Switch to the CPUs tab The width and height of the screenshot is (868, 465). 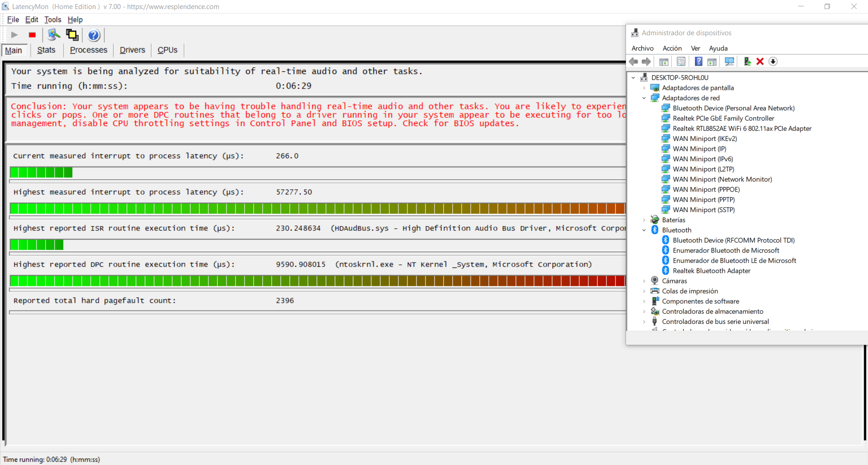(167, 50)
